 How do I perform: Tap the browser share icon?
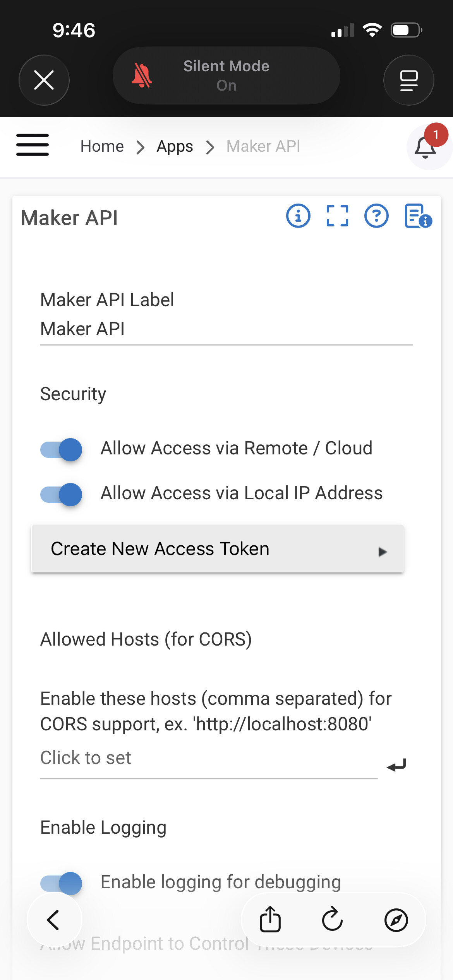pyautogui.click(x=270, y=919)
